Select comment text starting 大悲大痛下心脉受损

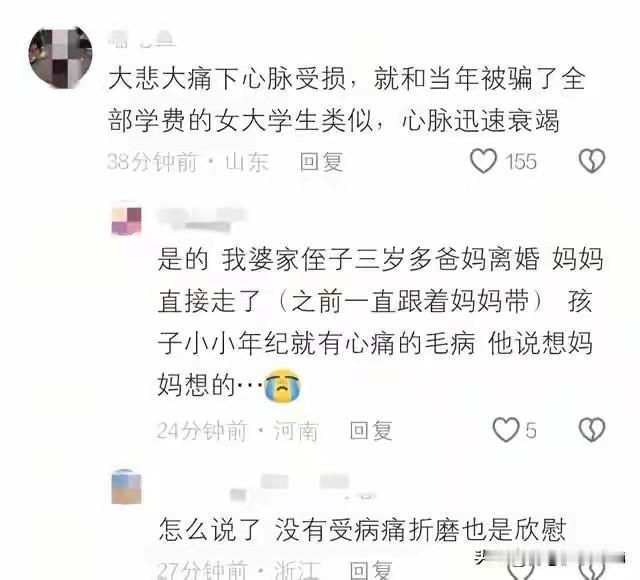(347, 100)
